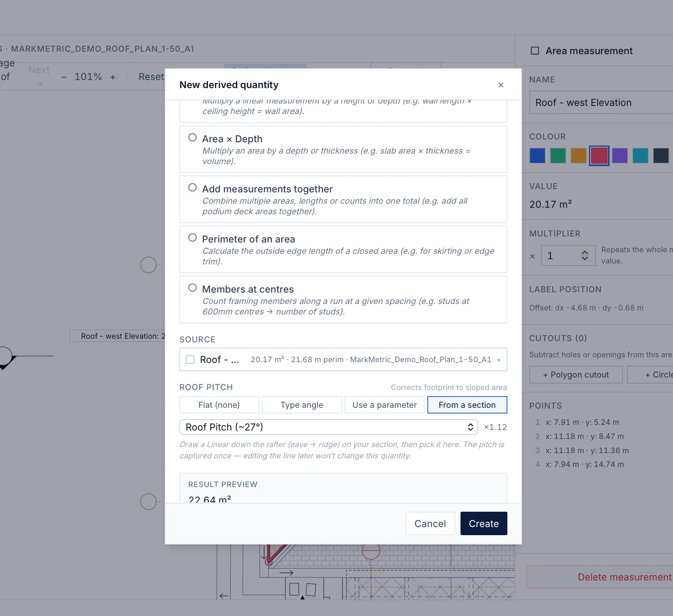Switch to the Flat (none) pitch tab

pyautogui.click(x=219, y=405)
